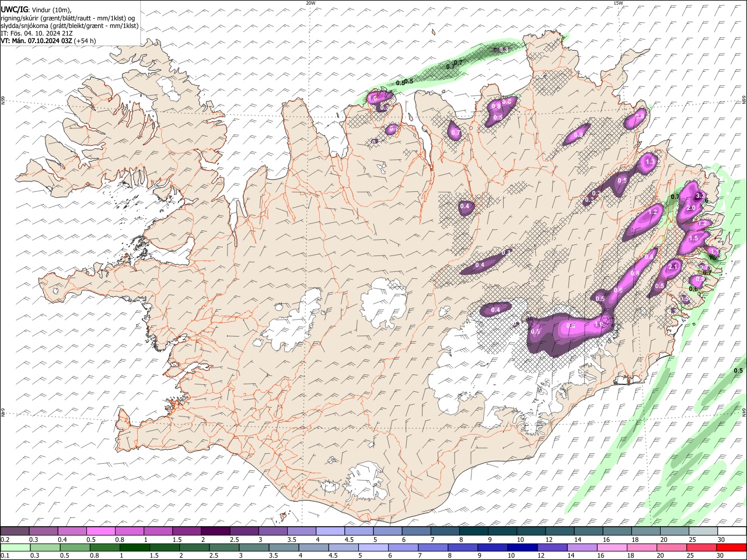Click the title line "UWC/IG: Vindur (10m),"
Viewport: 747px width, 560px height.
click(36, 9)
